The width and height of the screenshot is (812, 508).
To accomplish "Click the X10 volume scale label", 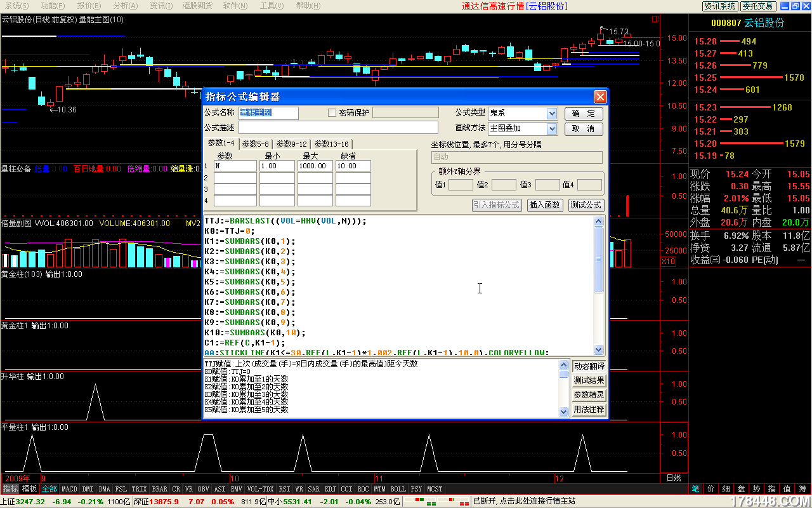I will click(668, 262).
